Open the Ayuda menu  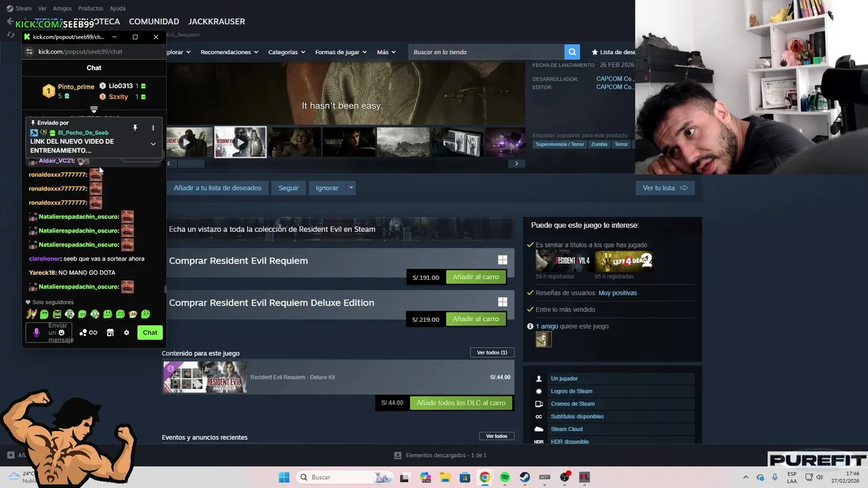[x=117, y=8]
